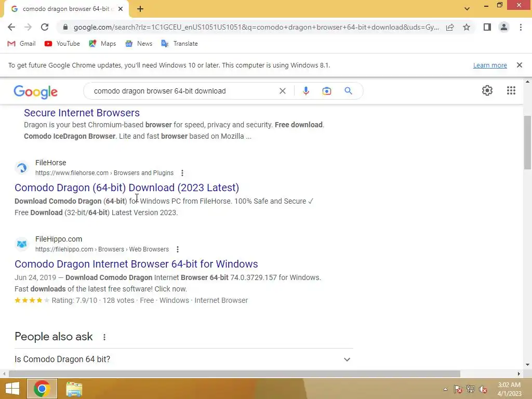Share this page from the address bar
This screenshot has width=532, height=399.
[x=450, y=27]
